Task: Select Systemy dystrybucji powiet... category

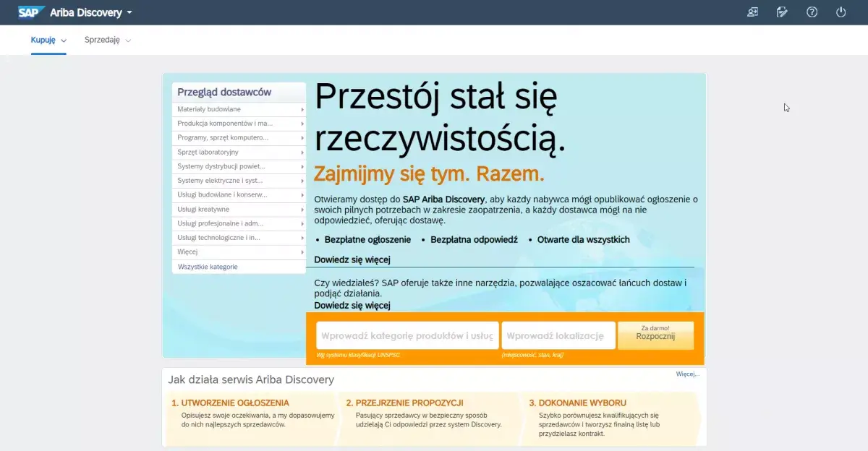Action: pyautogui.click(x=239, y=166)
